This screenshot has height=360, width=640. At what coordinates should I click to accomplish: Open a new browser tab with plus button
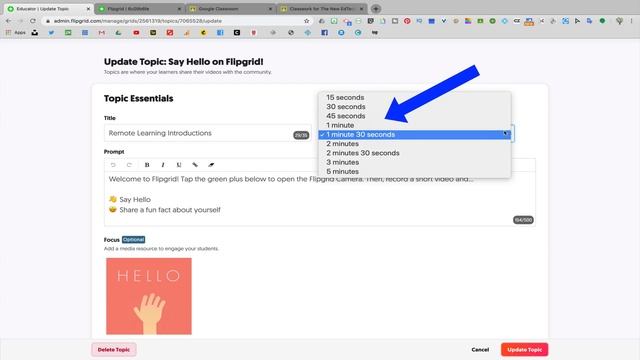pyautogui.click(x=376, y=9)
